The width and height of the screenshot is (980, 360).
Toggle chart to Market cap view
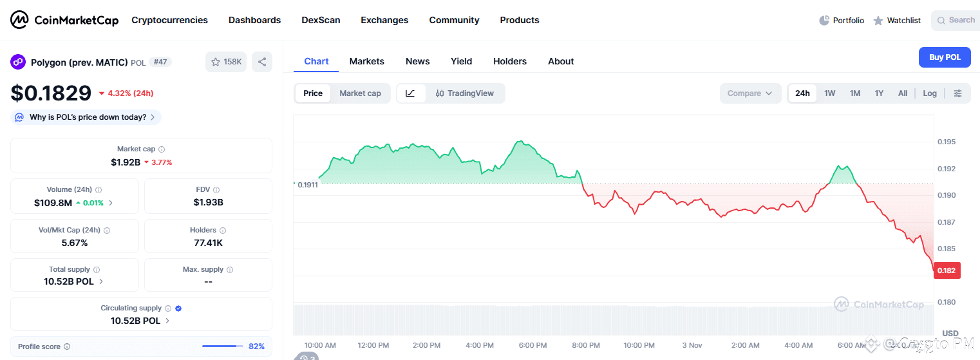pyautogui.click(x=360, y=93)
